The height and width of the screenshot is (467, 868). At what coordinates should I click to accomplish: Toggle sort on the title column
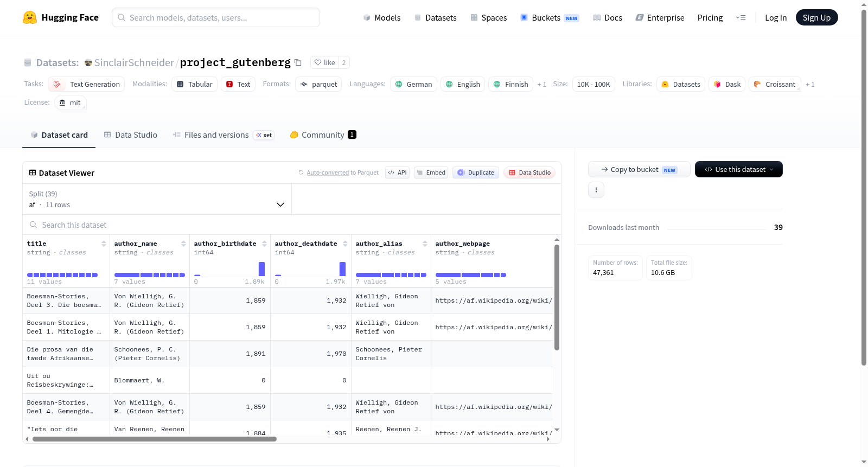104,244
